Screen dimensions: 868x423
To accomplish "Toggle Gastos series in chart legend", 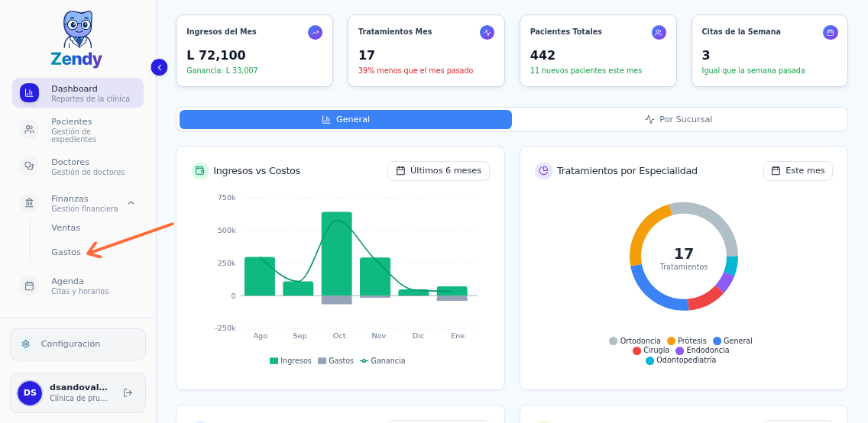I will (335, 360).
